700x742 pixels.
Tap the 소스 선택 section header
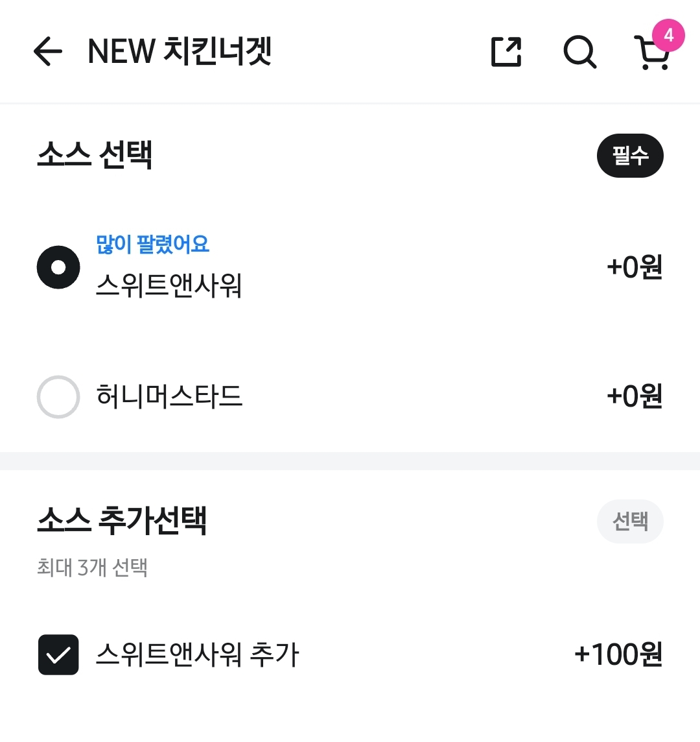coord(95,156)
